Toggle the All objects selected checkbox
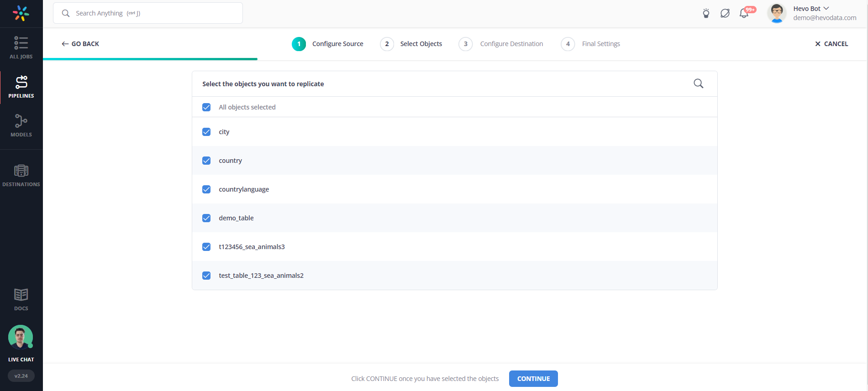 pyautogui.click(x=206, y=107)
